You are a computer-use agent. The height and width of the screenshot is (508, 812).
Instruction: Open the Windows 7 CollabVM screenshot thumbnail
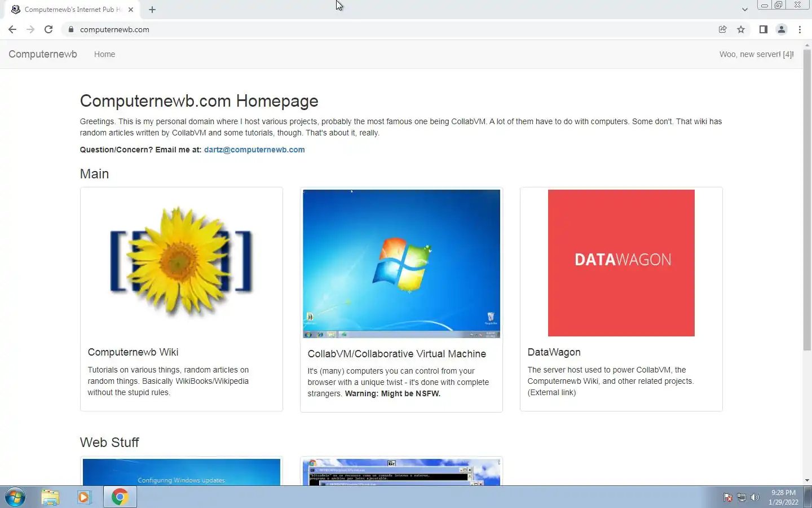(x=401, y=264)
